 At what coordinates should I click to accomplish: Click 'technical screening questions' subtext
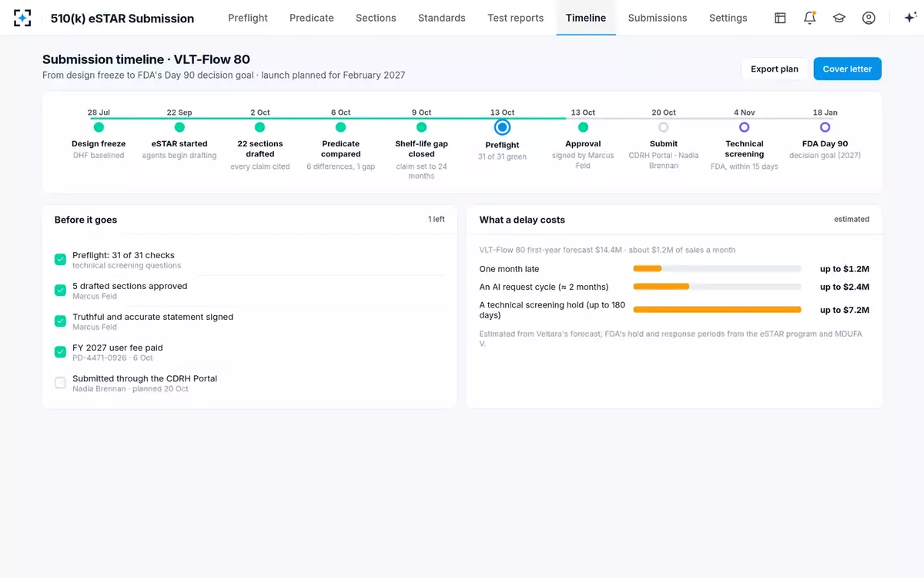127,265
